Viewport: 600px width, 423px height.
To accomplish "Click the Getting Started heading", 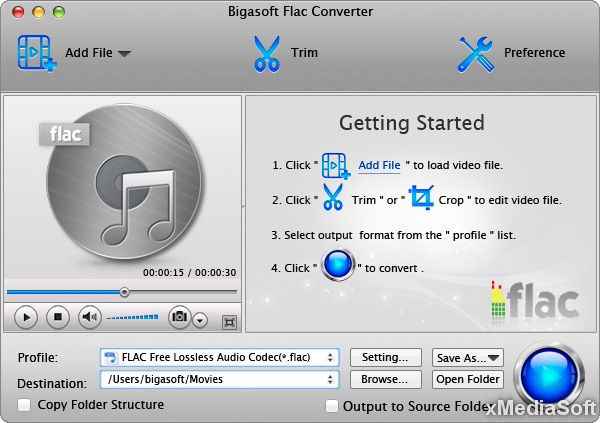I will coord(412,123).
